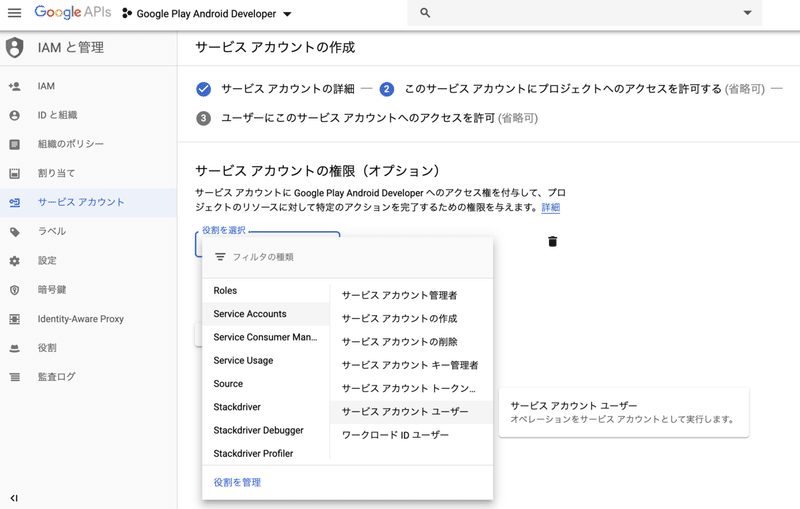Screen dimensions: 800x509
Task: Select the Service Usage category
Action: [x=266, y=361]
